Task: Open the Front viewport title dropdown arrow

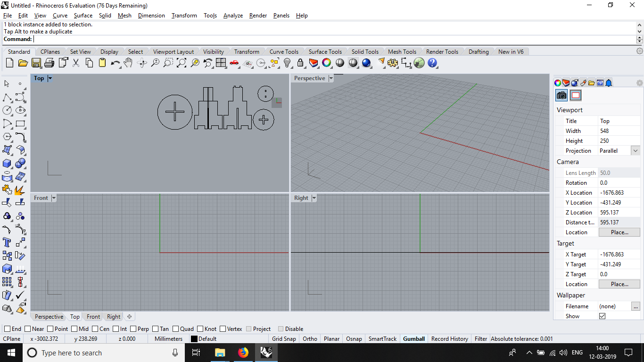Action: tap(54, 198)
